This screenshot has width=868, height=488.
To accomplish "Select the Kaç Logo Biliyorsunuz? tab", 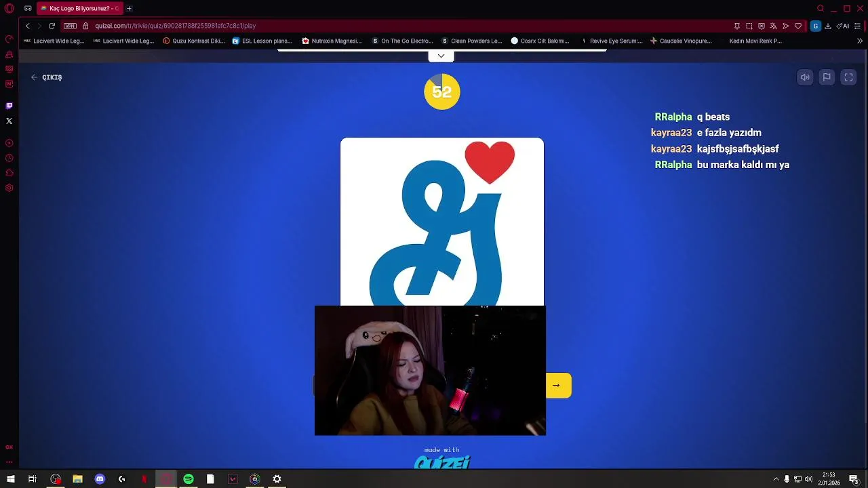I will tap(79, 8).
